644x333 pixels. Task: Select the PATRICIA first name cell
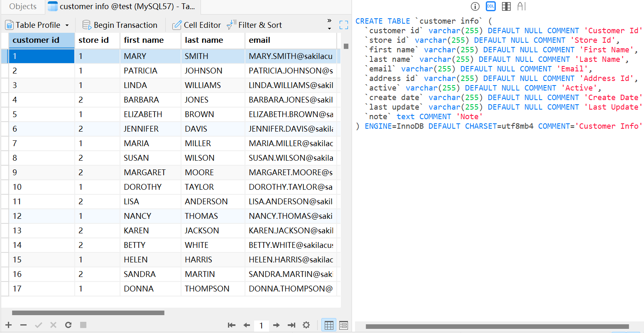tap(150, 71)
